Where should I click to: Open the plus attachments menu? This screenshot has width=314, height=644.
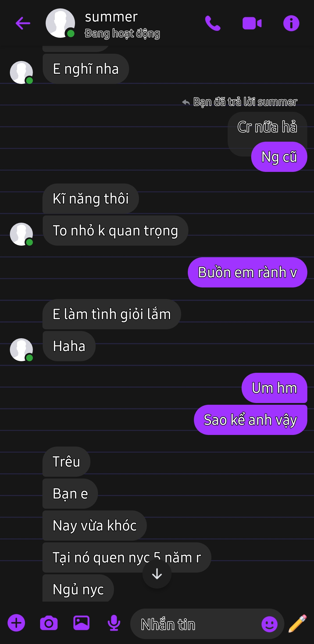(x=16, y=623)
